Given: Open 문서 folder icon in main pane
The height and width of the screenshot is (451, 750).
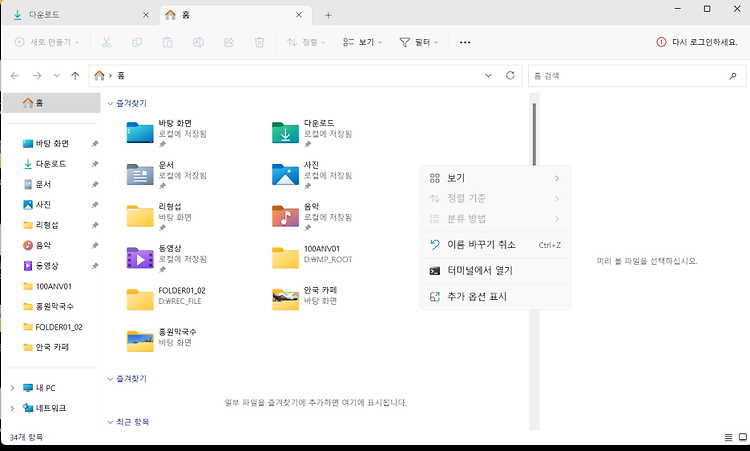Looking at the screenshot, I should click(x=140, y=175).
